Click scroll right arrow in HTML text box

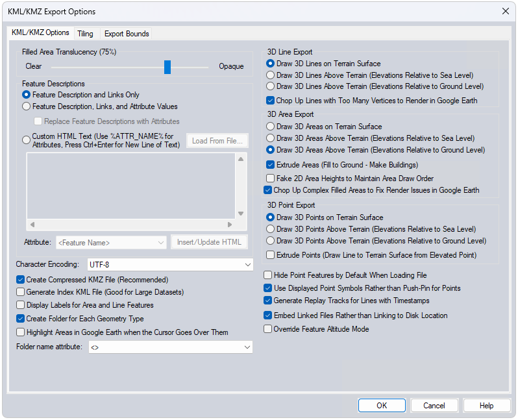click(x=229, y=225)
